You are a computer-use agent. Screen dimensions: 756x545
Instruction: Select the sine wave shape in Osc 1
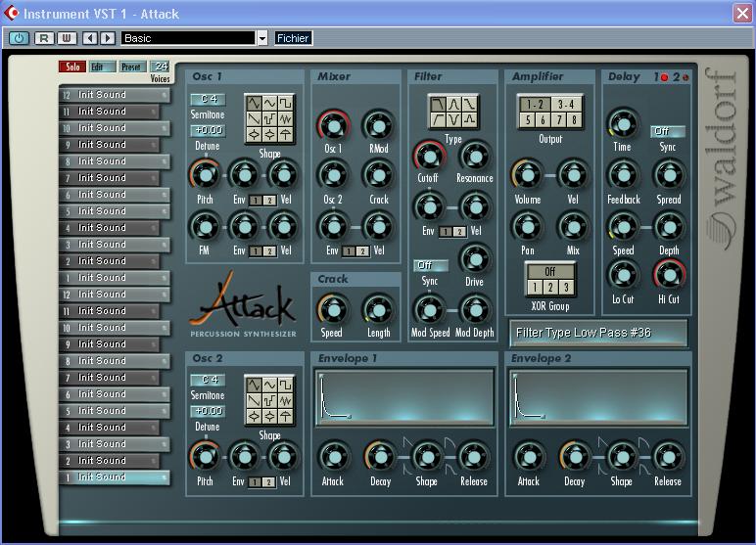pyautogui.click(x=270, y=103)
